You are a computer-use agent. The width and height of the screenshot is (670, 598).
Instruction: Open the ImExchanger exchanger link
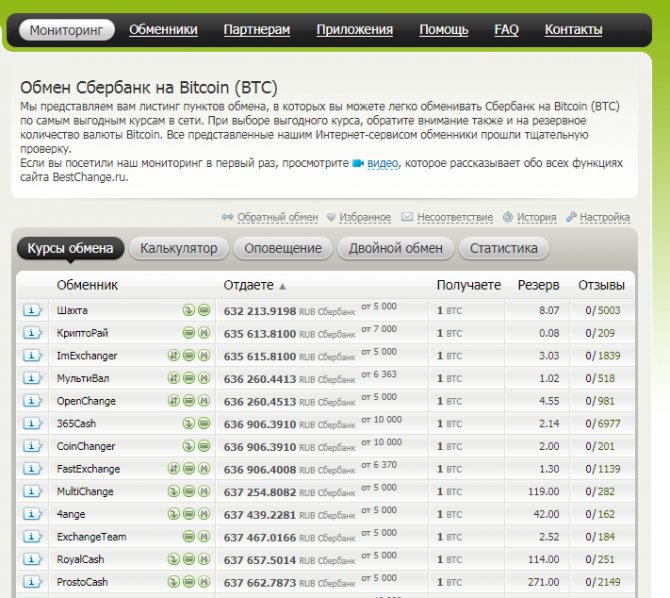tap(87, 356)
